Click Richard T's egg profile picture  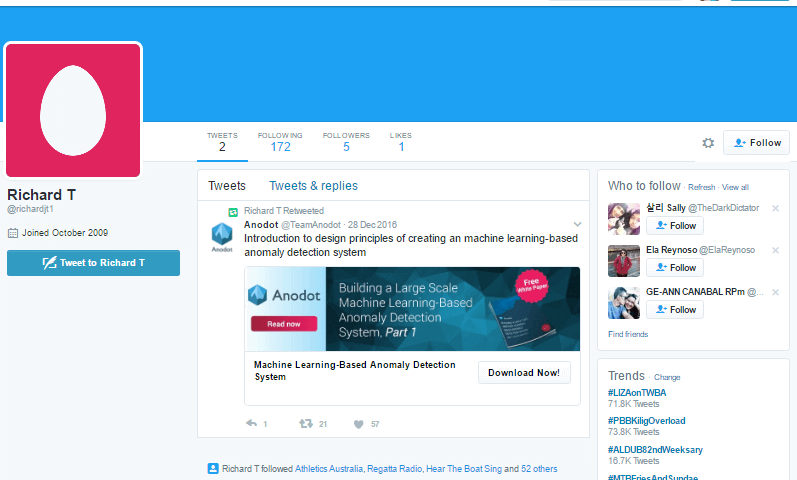pyautogui.click(x=73, y=110)
